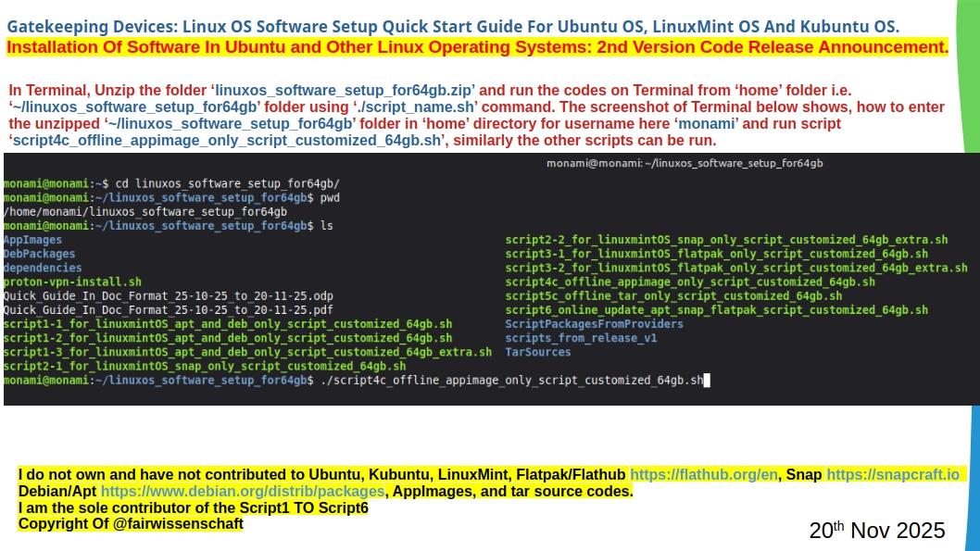Select script2-2 snap only extra script
980x551 pixels.
pyautogui.click(x=726, y=240)
